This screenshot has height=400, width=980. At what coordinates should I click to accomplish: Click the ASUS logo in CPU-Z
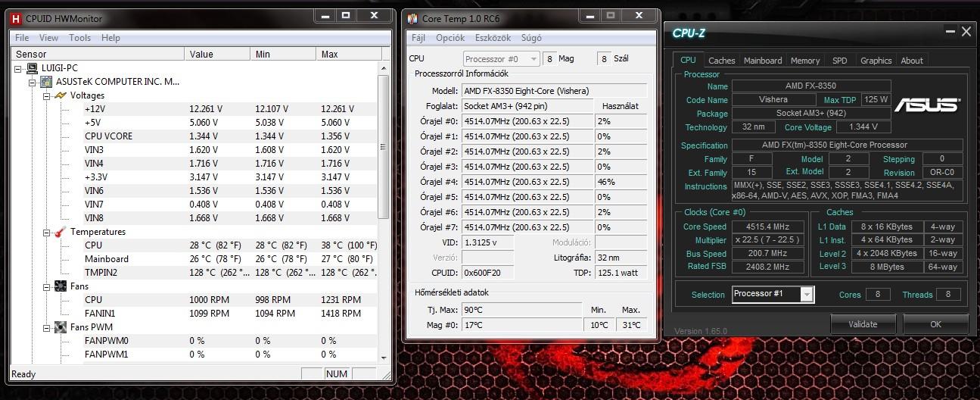click(x=928, y=105)
